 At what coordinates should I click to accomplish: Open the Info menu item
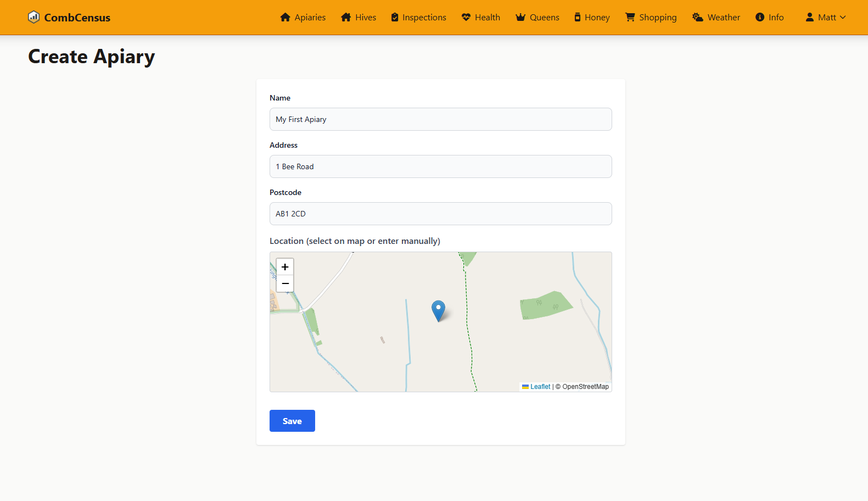click(770, 17)
